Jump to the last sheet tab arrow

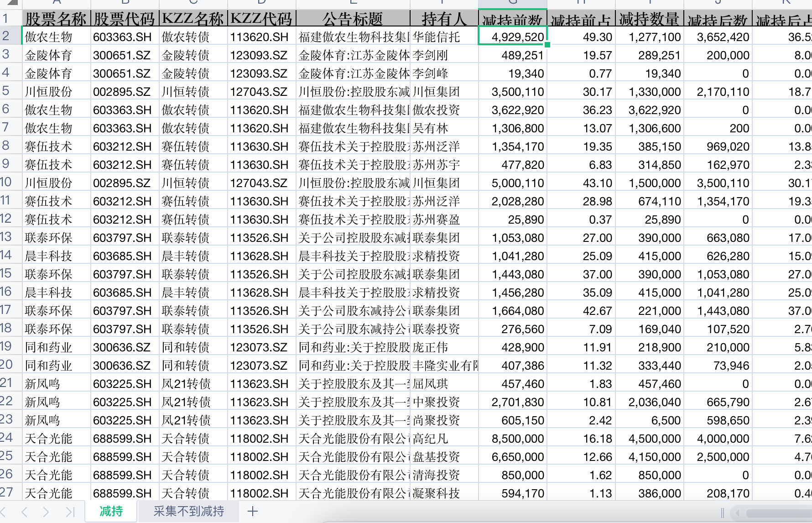tap(69, 512)
